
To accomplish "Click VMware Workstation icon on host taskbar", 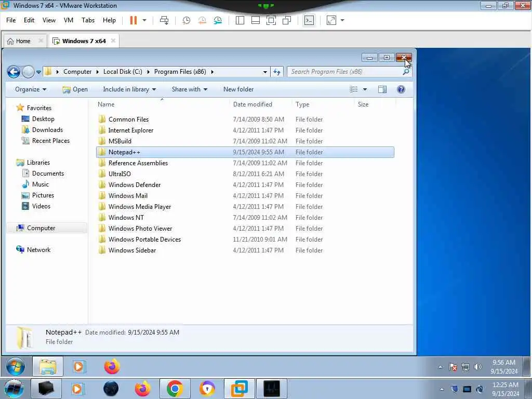I will point(240,389).
